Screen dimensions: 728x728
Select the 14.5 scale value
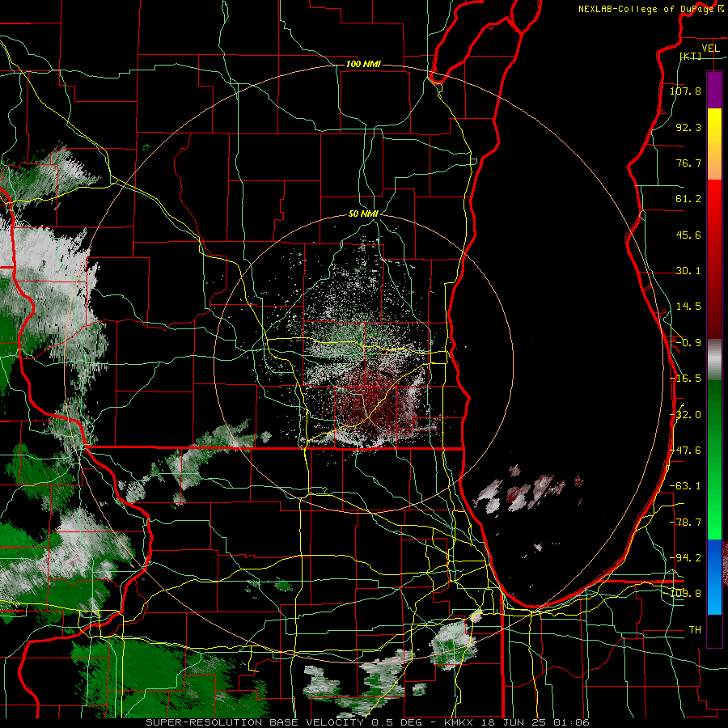(x=688, y=307)
